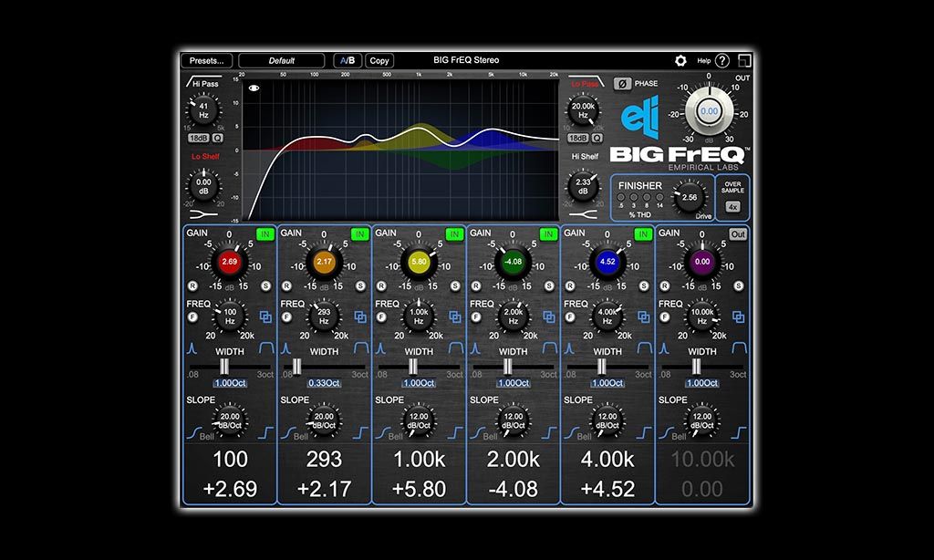The width and height of the screenshot is (934, 560).
Task: Click the R reset button on the 10.00k band
Action: [665, 286]
